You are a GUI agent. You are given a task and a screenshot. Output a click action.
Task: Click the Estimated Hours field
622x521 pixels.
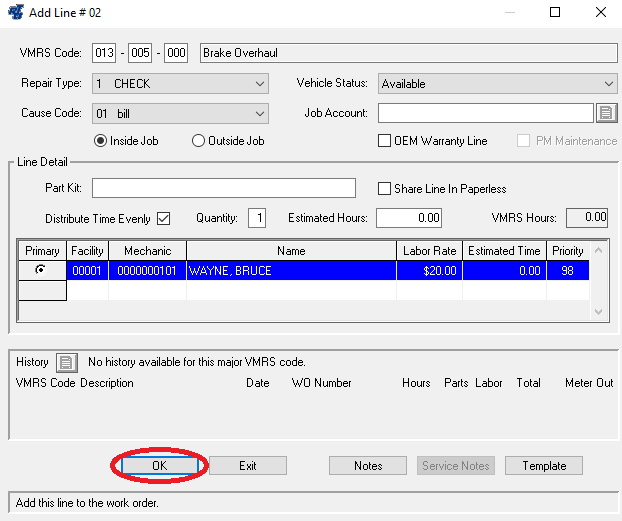pos(410,217)
